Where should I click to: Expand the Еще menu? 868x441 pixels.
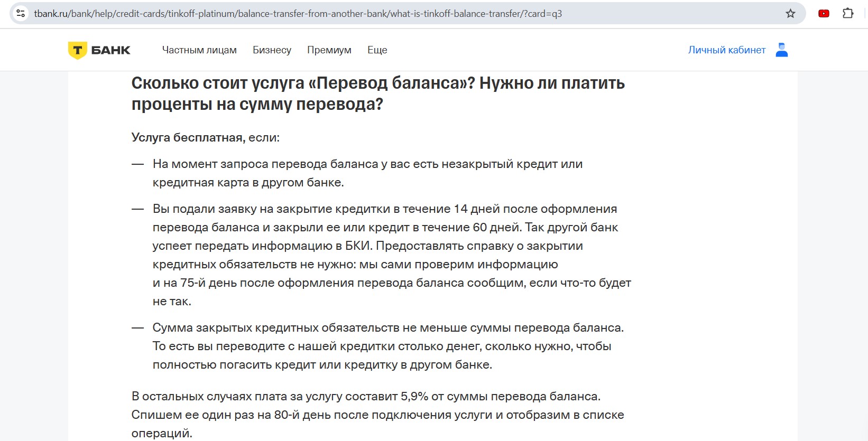click(377, 50)
